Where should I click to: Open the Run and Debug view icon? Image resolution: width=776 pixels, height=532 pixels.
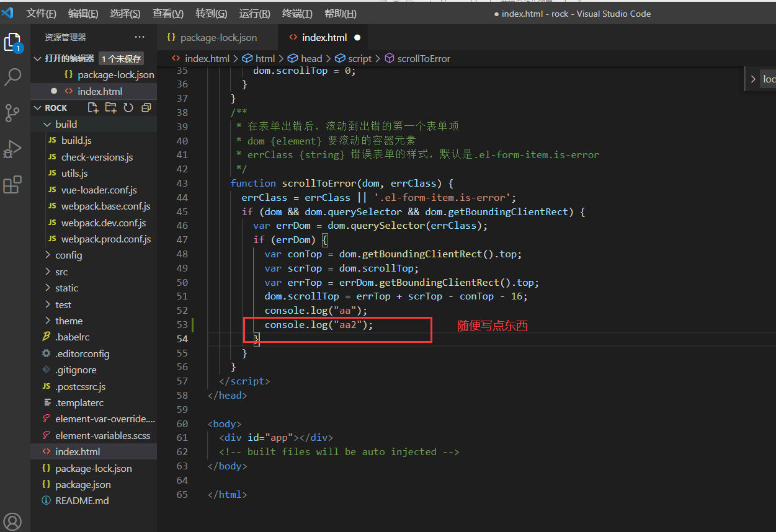coord(12,149)
